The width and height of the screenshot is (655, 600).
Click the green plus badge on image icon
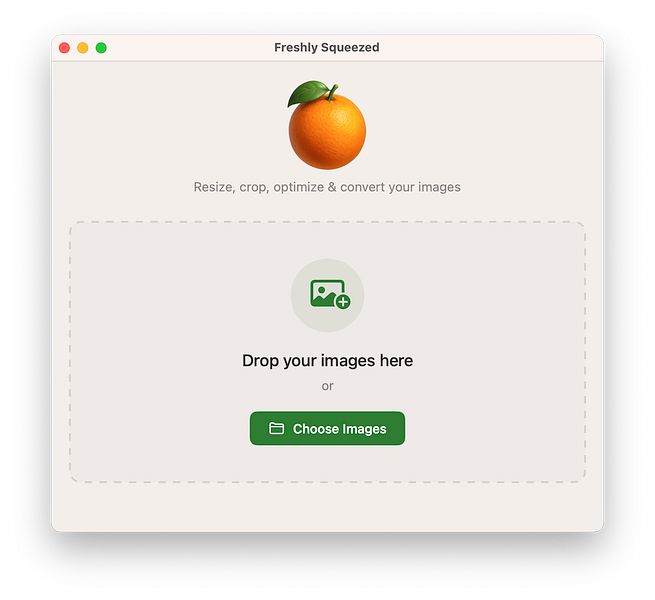(x=343, y=301)
